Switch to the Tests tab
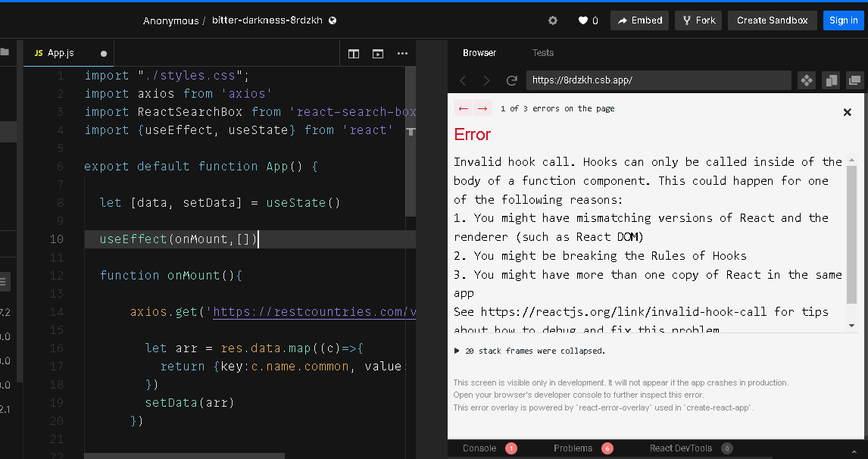 542,53
